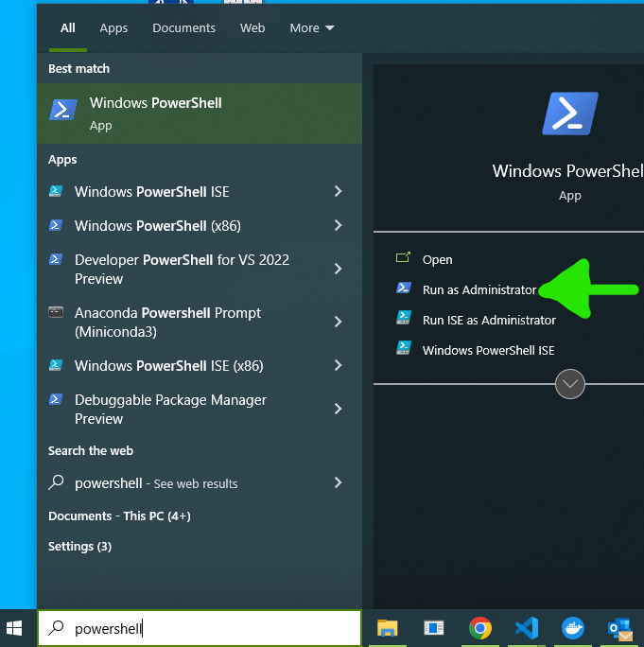Open Docker Desktop from the taskbar

click(573, 628)
